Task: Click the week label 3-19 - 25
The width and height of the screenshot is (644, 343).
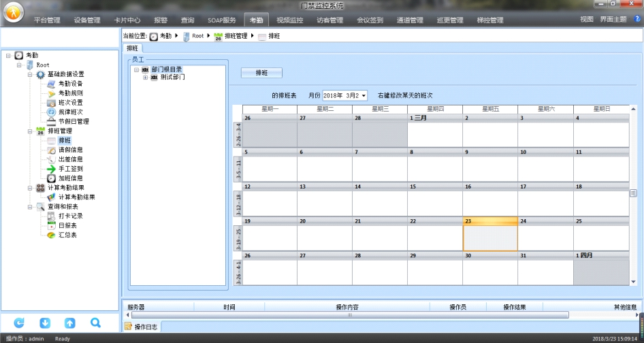Action: click(x=238, y=239)
